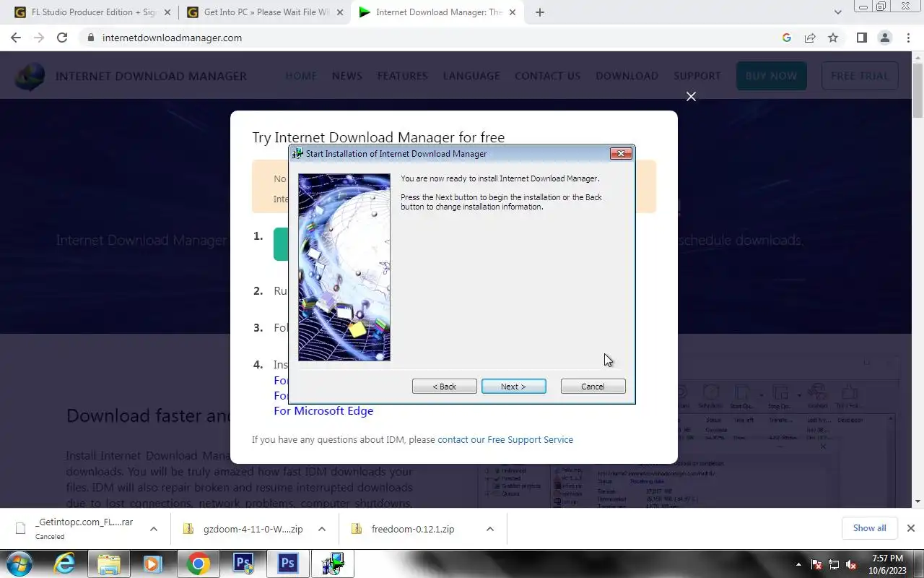Open second Photoshop taskbar icon

pos(288,564)
